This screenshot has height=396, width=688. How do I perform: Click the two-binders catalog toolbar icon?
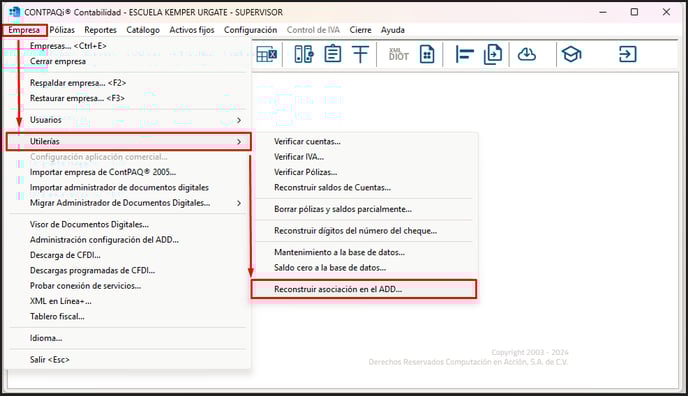[304, 54]
